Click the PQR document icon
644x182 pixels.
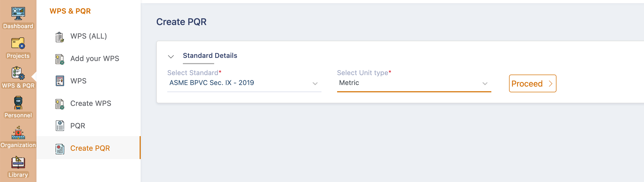tap(60, 126)
